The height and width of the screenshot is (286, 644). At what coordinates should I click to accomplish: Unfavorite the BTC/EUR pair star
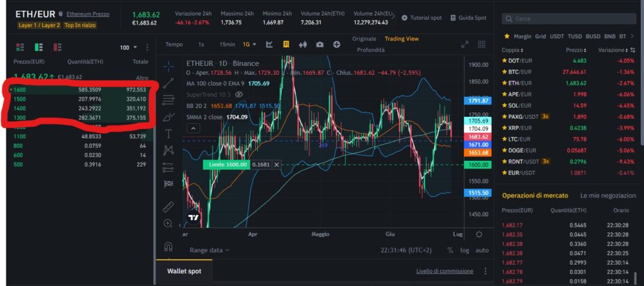[504, 72]
